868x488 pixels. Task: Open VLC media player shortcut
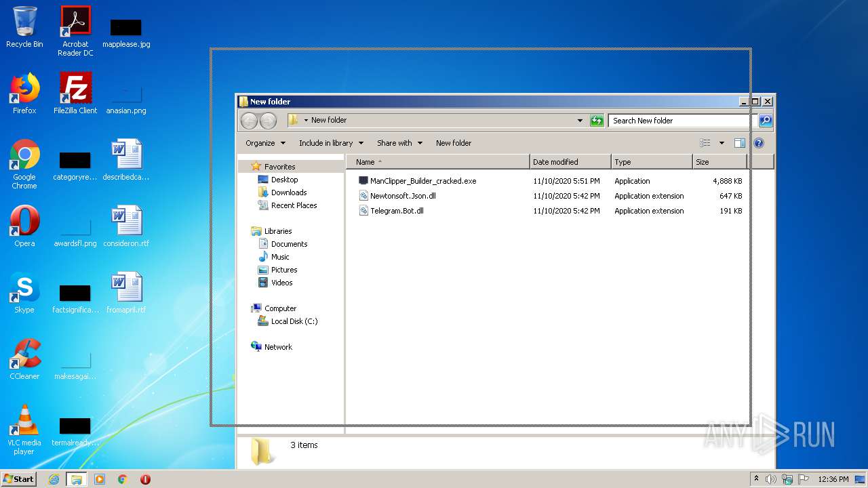pos(24,430)
